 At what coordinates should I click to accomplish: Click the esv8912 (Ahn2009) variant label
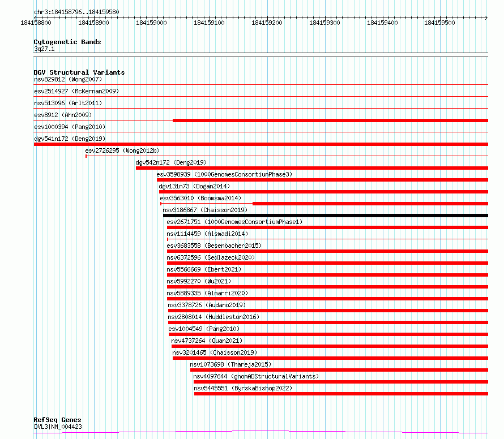click(63, 115)
